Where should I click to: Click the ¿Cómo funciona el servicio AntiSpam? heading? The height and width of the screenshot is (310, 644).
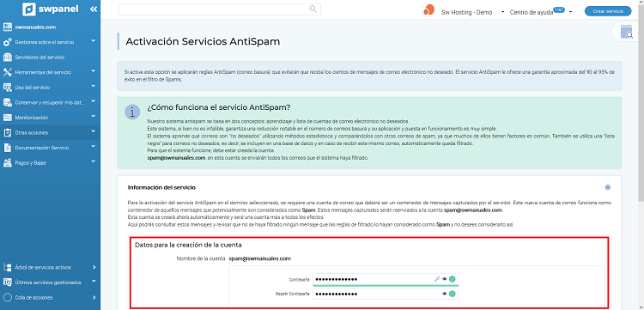[219, 107]
